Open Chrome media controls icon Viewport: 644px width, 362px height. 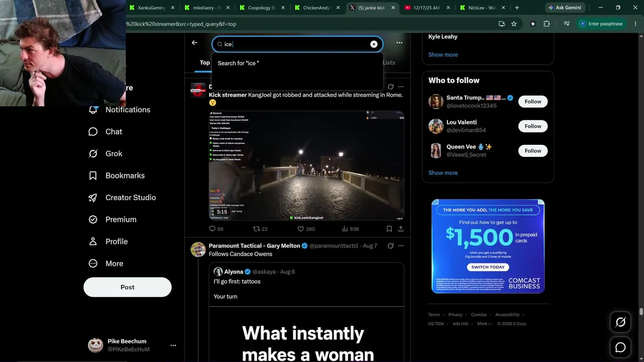pyautogui.click(x=567, y=24)
